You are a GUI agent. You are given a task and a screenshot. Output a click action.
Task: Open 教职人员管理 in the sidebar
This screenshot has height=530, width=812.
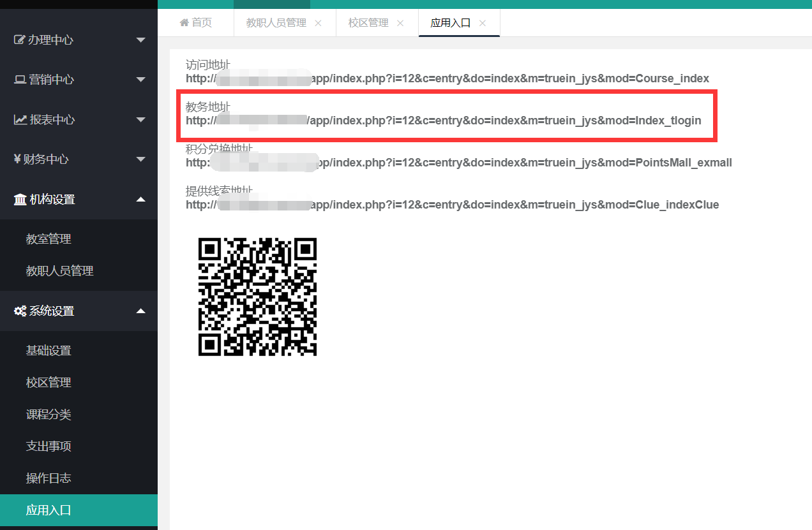click(60, 271)
